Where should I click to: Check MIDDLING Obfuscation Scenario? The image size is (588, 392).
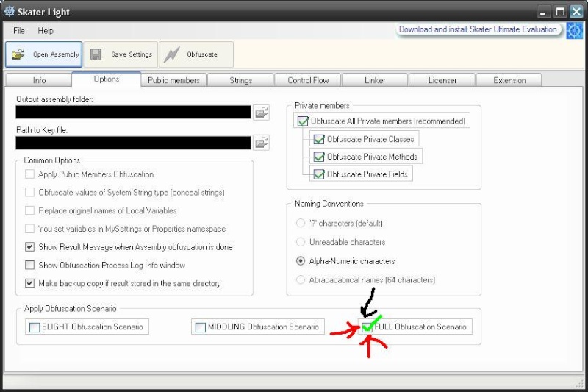click(x=201, y=327)
